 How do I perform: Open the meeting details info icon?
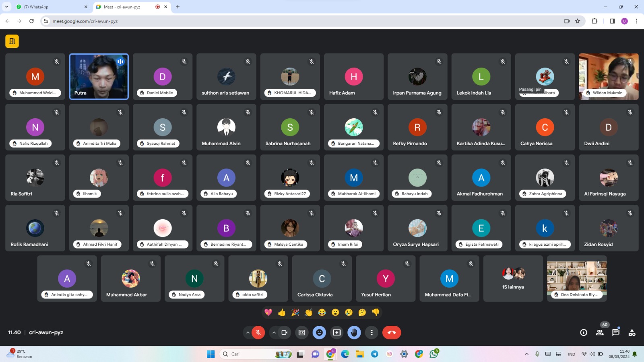(x=584, y=333)
